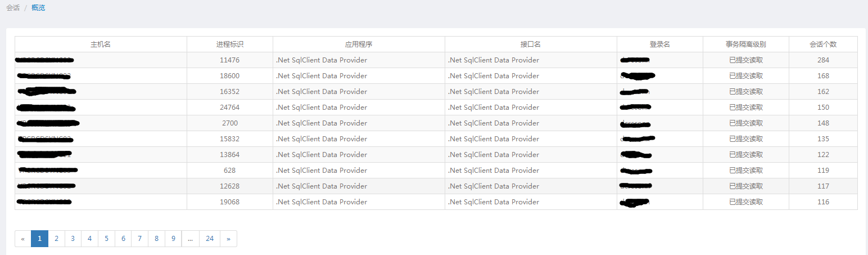Click the previous page « arrow
This screenshot has height=255, width=868.
tap(23, 239)
